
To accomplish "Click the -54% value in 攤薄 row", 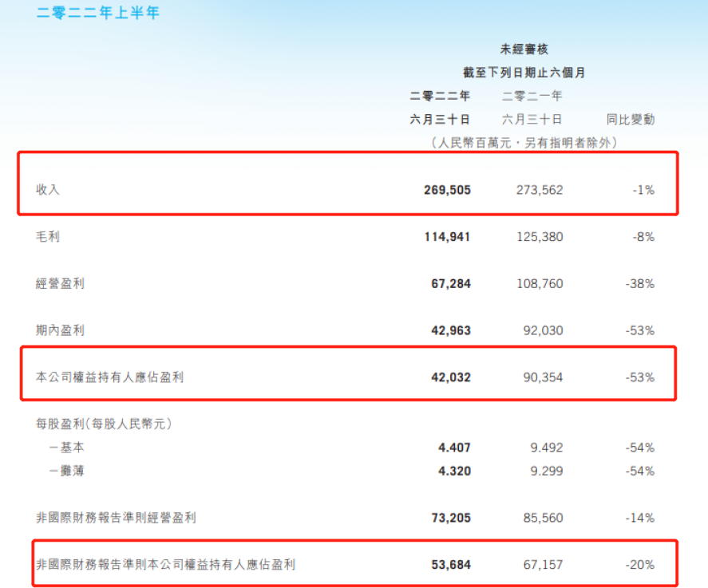I will (x=640, y=472).
